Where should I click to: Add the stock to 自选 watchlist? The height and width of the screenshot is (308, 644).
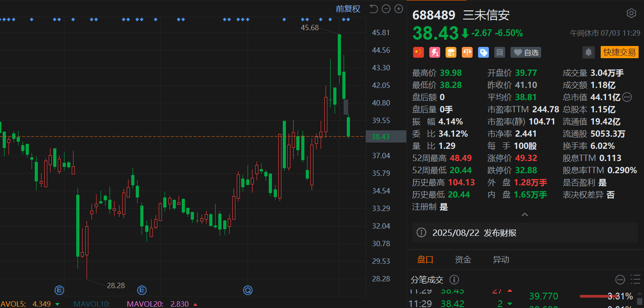click(x=526, y=52)
